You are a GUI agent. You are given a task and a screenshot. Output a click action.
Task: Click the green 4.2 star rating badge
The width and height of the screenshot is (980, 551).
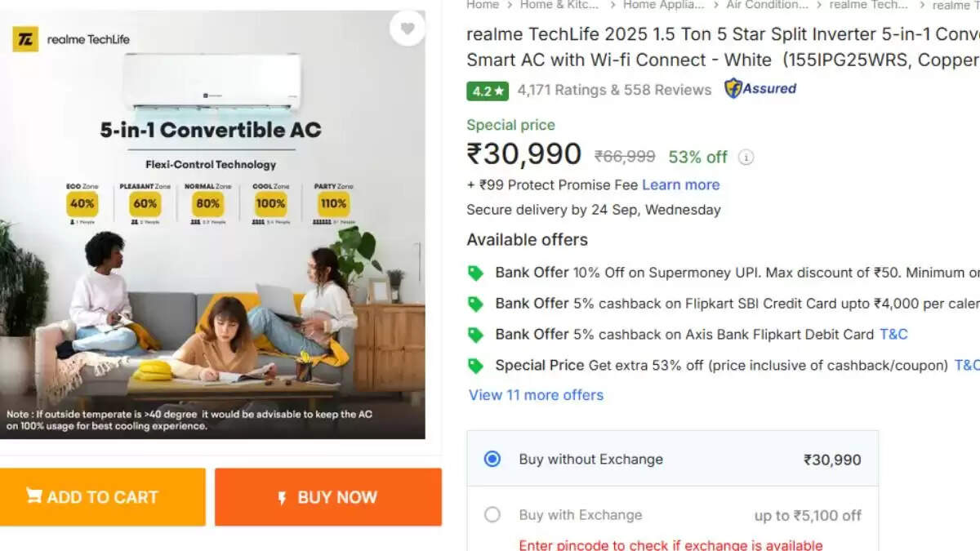click(x=487, y=91)
